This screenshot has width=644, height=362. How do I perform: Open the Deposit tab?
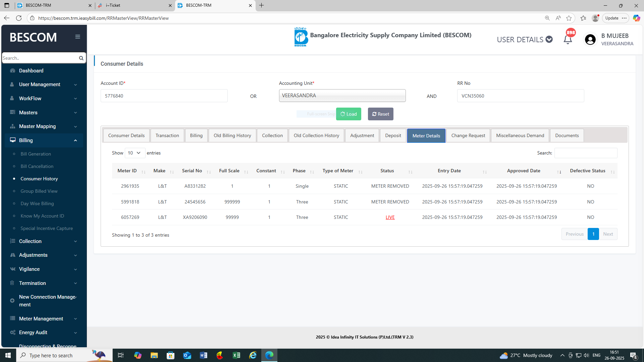point(393,136)
